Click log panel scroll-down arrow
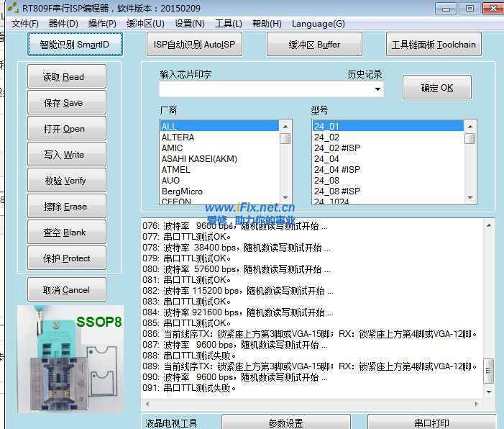The image size is (504, 429). [x=489, y=392]
